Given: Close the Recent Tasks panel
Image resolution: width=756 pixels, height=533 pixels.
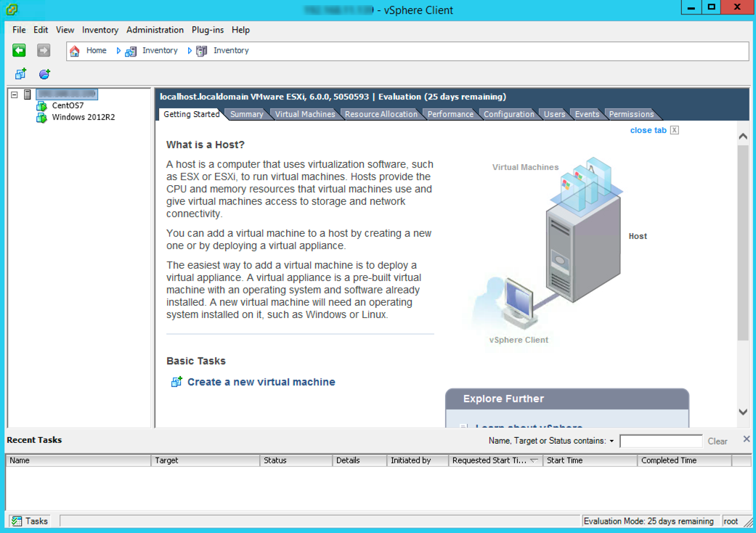Looking at the screenshot, I should (747, 439).
